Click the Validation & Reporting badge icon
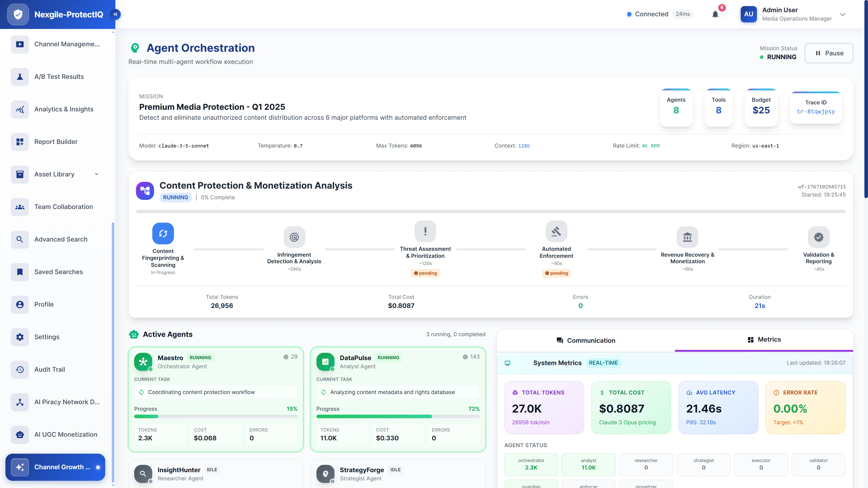 (819, 237)
